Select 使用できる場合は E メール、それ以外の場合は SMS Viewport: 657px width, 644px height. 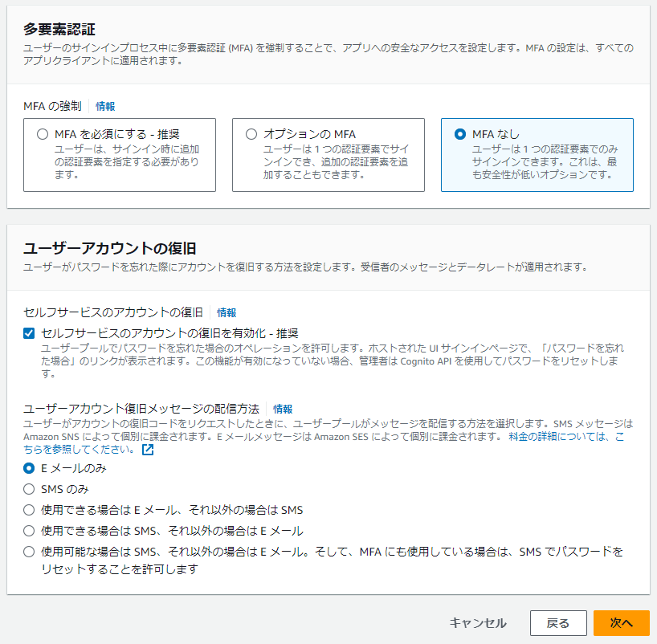coord(29,510)
